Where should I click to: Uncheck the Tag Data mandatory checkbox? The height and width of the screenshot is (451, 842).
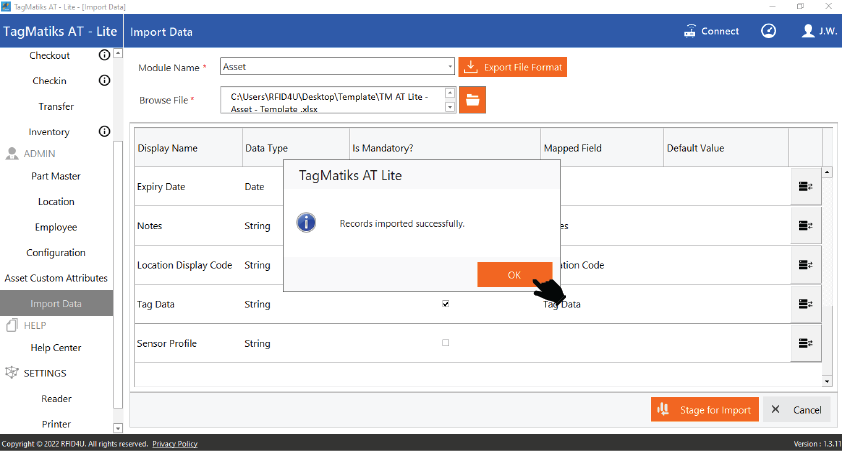[445, 304]
